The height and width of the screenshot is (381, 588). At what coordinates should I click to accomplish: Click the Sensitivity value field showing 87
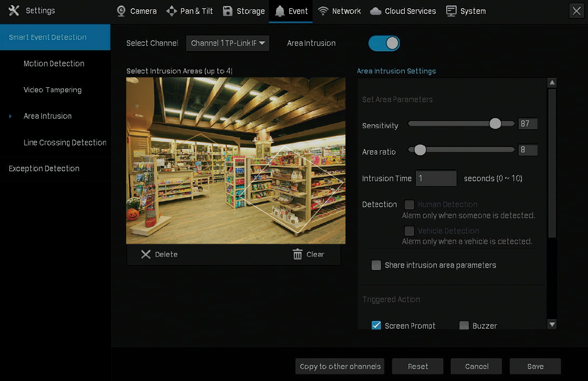(x=528, y=123)
